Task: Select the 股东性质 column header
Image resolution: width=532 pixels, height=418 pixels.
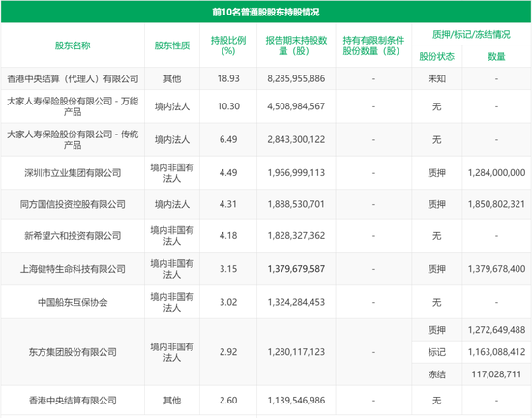Action: point(172,45)
